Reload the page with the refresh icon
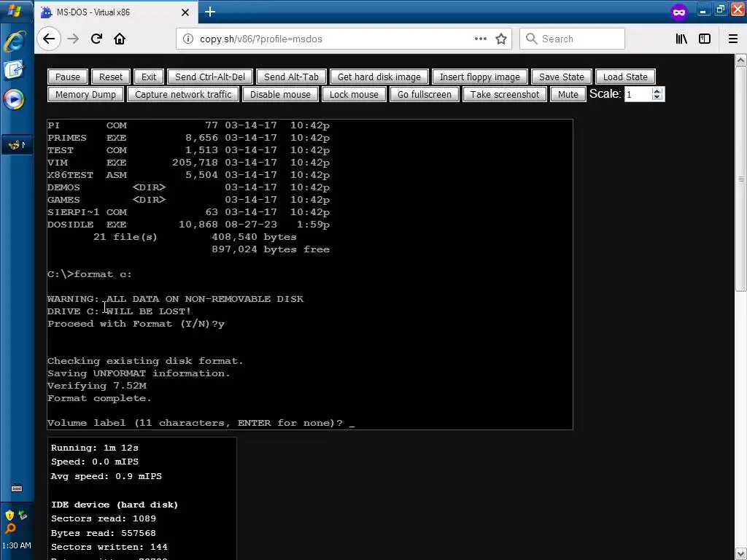Viewport: 747px width, 560px height. pyautogui.click(x=97, y=39)
